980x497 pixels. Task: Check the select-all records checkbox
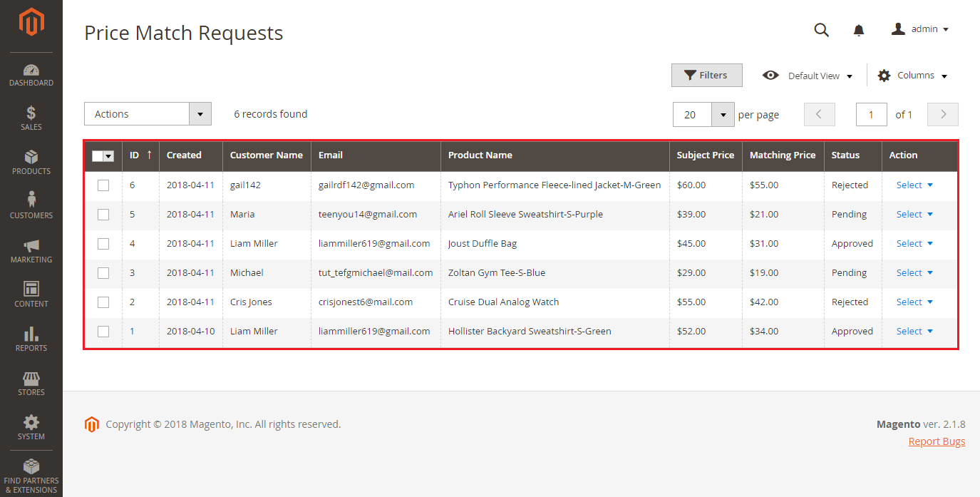103,155
